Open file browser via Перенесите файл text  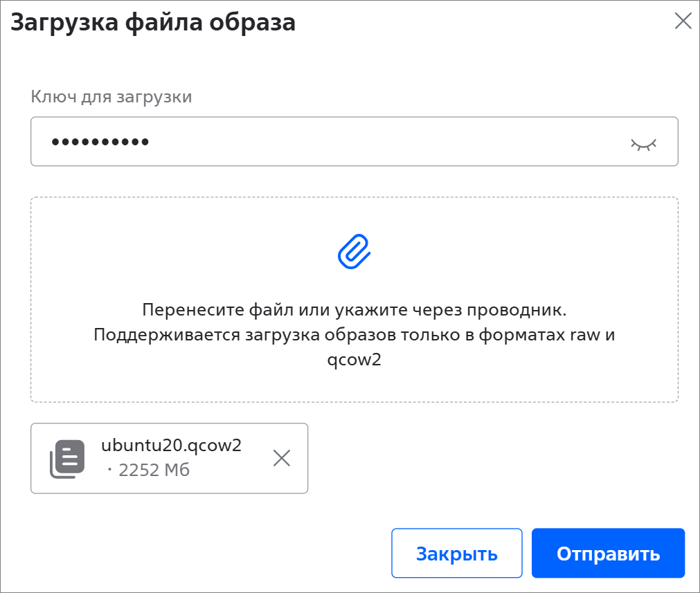pyautogui.click(x=355, y=309)
